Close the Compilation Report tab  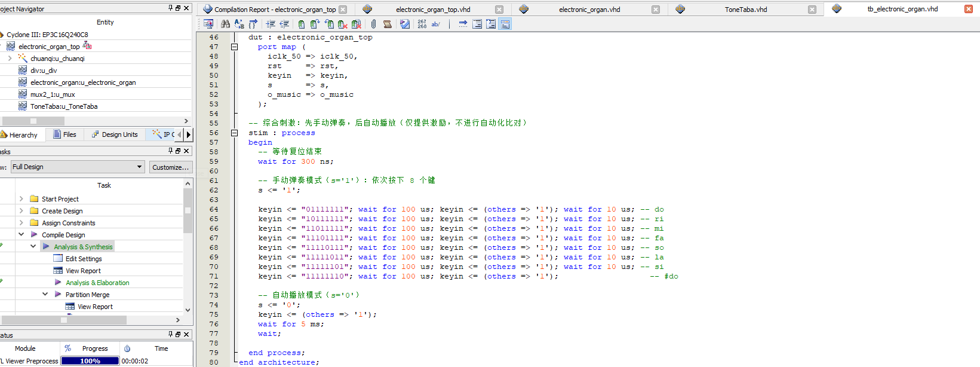[342, 10]
